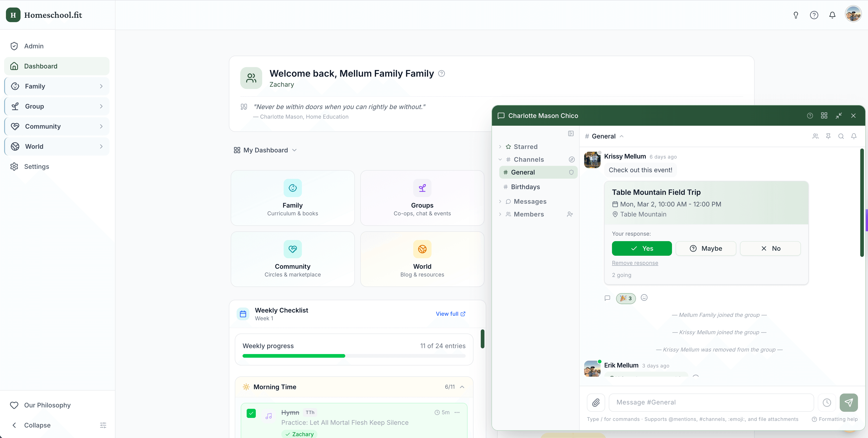The image size is (868, 438).
Task: Choose No for Table Mountain trip
Action: tap(770, 248)
